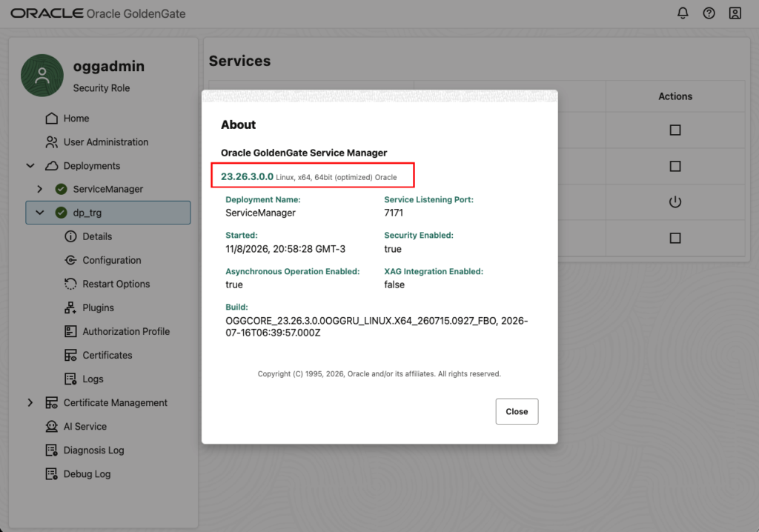The width and height of the screenshot is (759, 532).
Task: Click the second stop square in Actions
Action: 675,166
